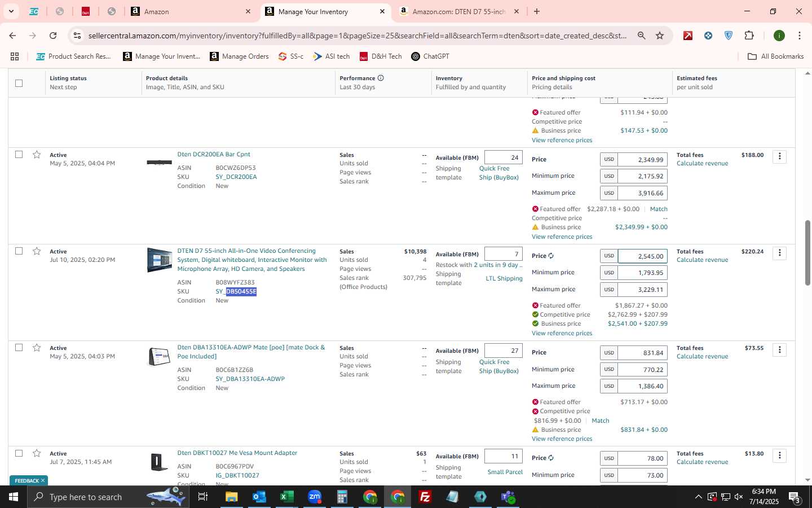Viewport: 812px width, 508px height.
Task: Open the notifications center icon
Action: tap(795, 497)
